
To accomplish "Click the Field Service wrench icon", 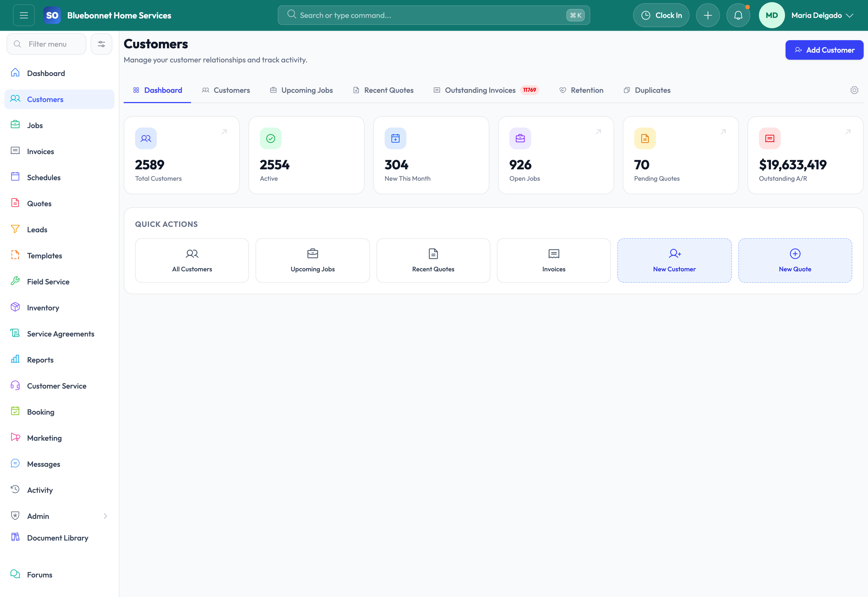I will pos(15,281).
